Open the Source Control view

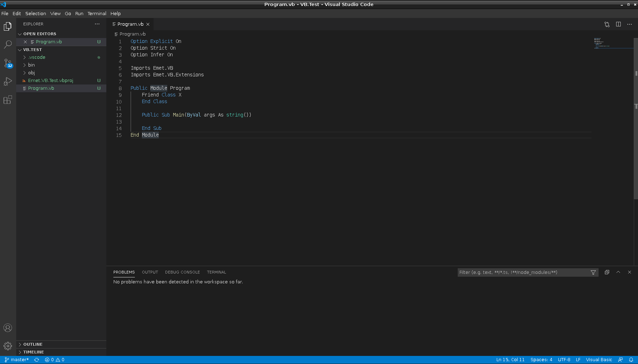tap(8, 63)
